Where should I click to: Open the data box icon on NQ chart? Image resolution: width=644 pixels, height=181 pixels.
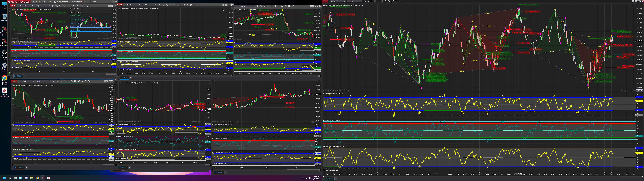382,1
